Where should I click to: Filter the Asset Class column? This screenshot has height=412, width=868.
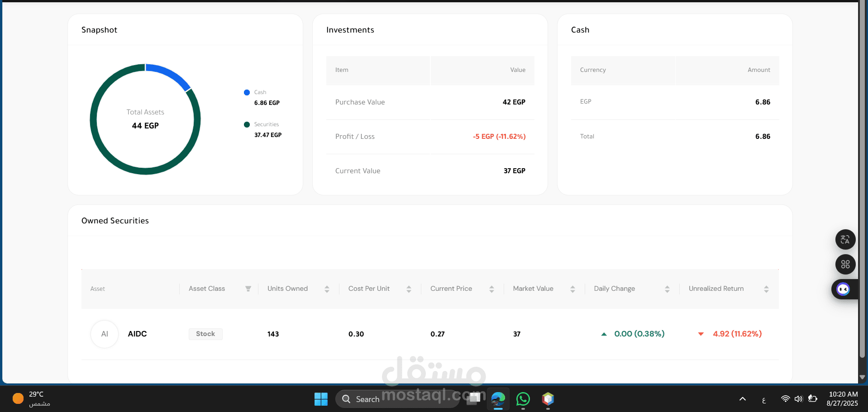coord(248,289)
